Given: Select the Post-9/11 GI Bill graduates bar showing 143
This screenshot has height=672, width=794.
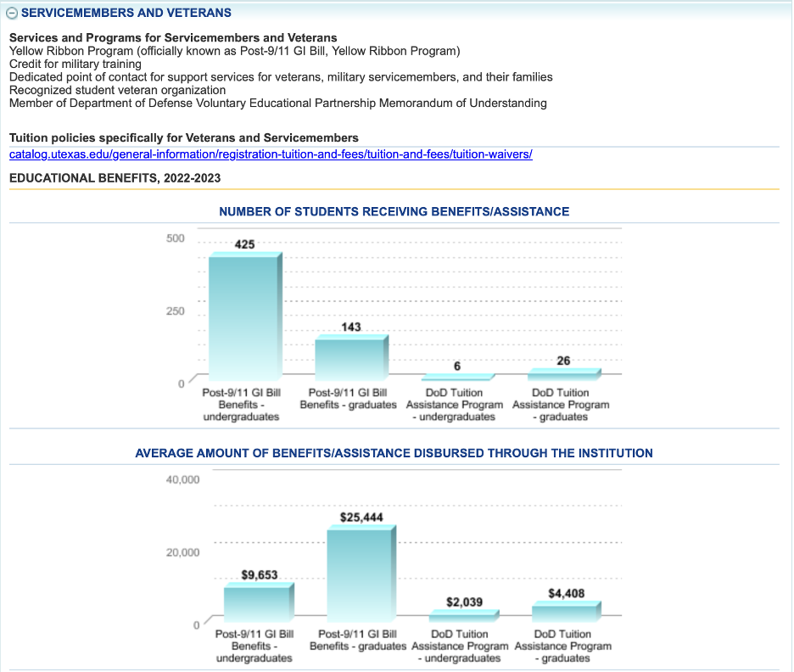Looking at the screenshot, I should pyautogui.click(x=350, y=359).
